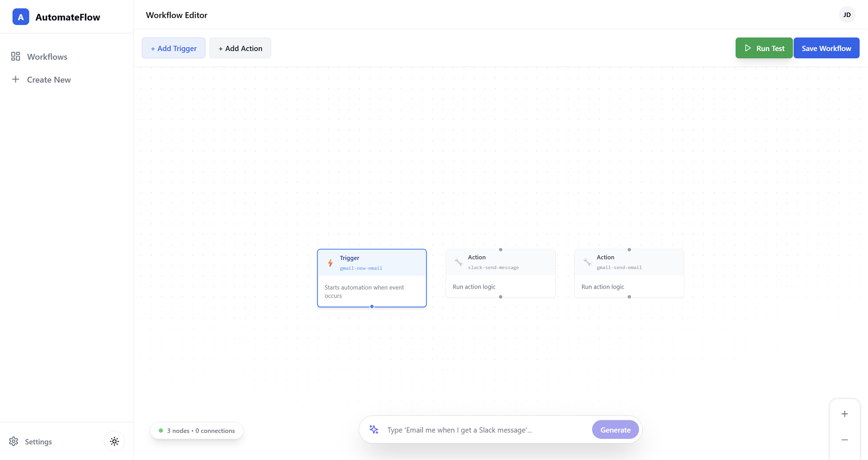Run Test on the workflow

coord(764,48)
